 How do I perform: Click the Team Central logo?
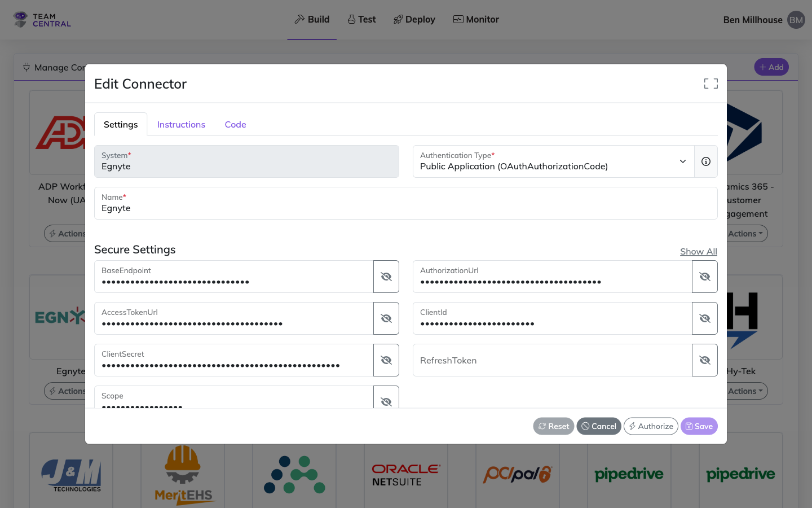pyautogui.click(x=42, y=20)
